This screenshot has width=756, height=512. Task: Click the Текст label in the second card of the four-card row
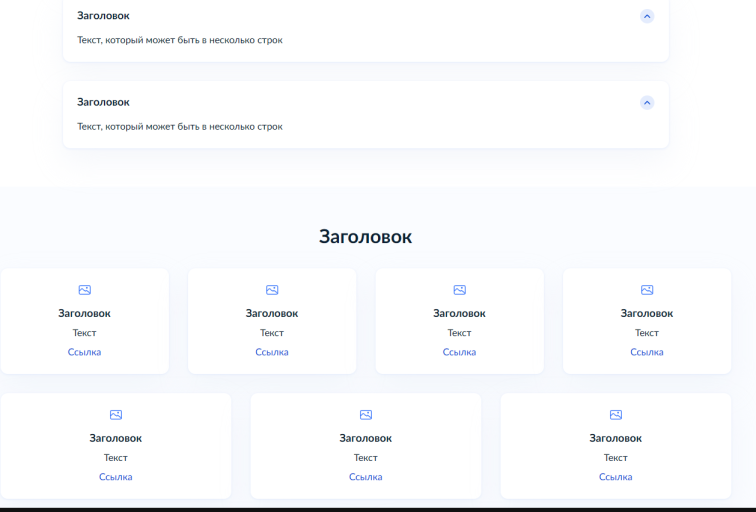(x=272, y=333)
